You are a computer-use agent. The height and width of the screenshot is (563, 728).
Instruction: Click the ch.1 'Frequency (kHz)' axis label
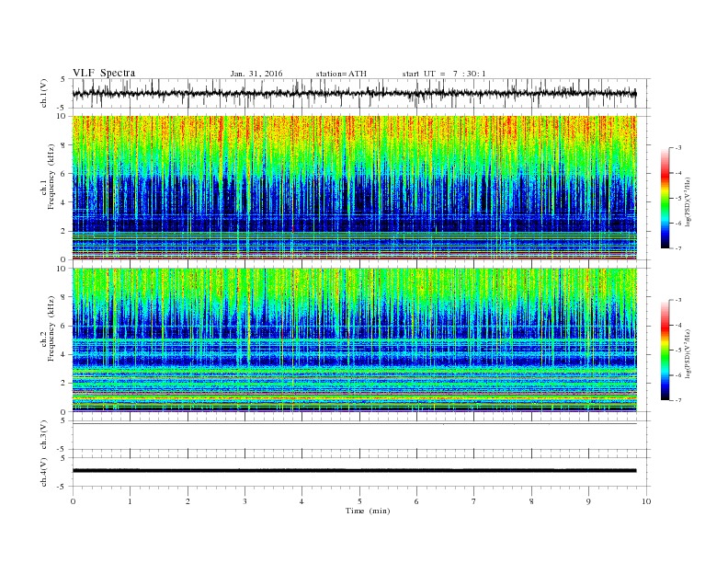(51, 177)
